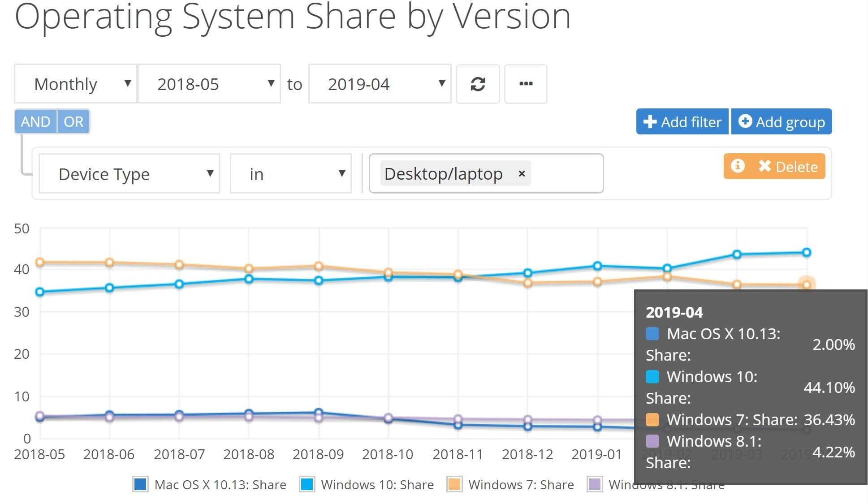
Task: Open the 'in' operator dropdown
Action: [290, 174]
